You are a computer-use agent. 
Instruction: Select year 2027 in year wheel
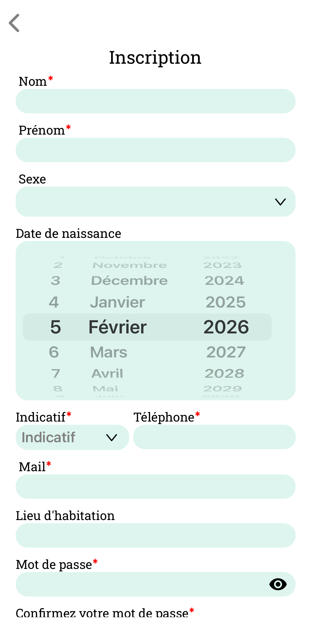coord(226,352)
